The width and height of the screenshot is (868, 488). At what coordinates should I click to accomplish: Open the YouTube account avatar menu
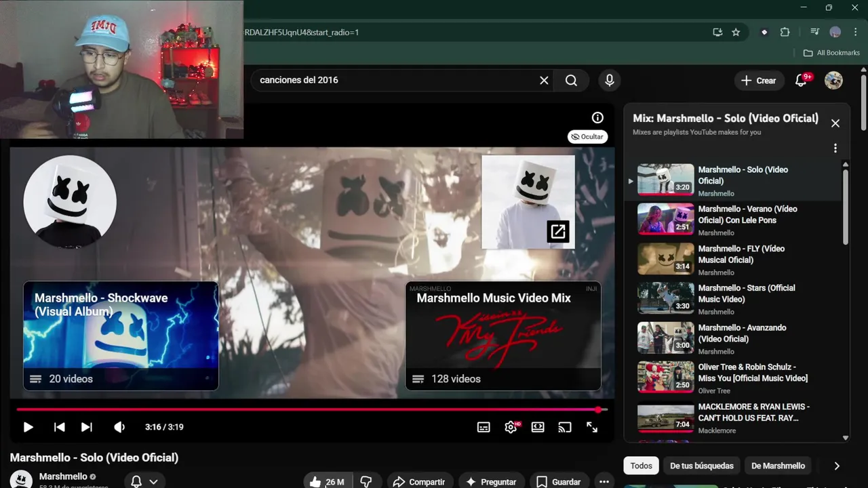(833, 80)
